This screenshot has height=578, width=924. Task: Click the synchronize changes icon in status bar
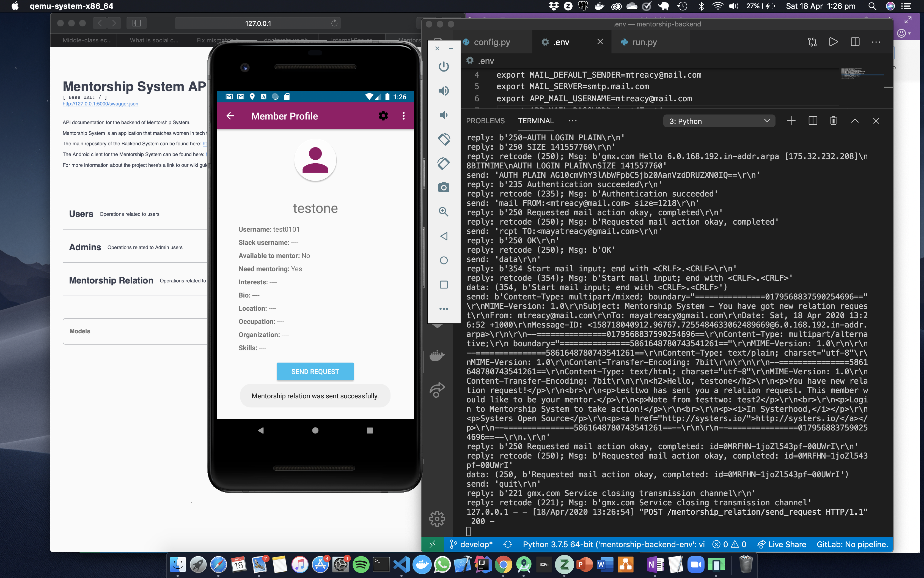click(508, 544)
